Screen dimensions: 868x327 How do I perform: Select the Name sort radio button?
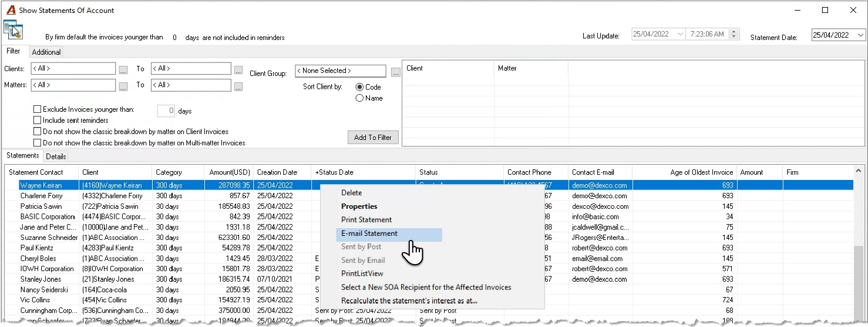359,98
